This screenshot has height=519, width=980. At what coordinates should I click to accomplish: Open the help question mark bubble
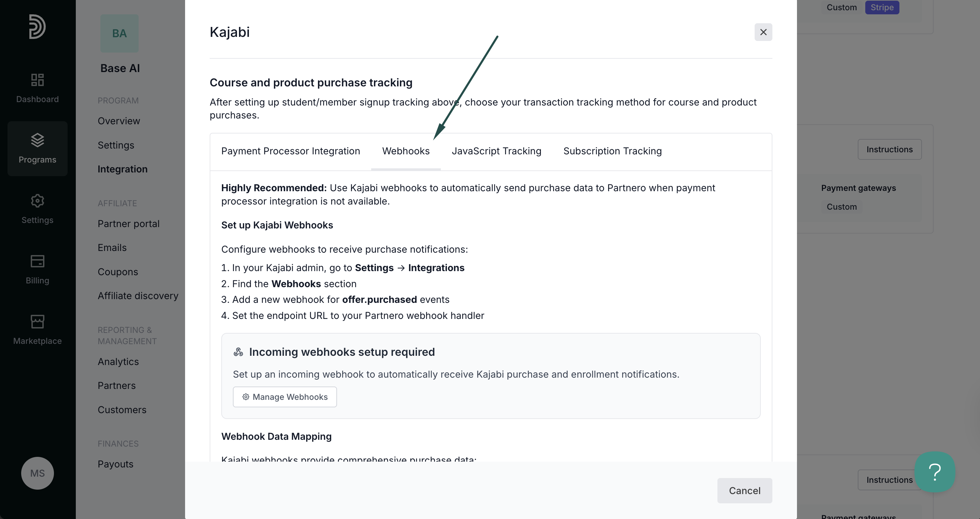point(935,472)
